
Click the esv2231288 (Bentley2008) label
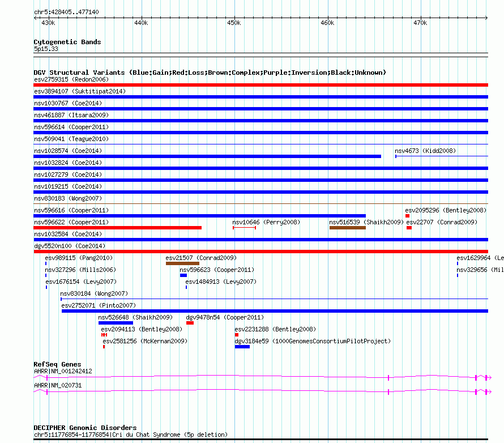275,329
